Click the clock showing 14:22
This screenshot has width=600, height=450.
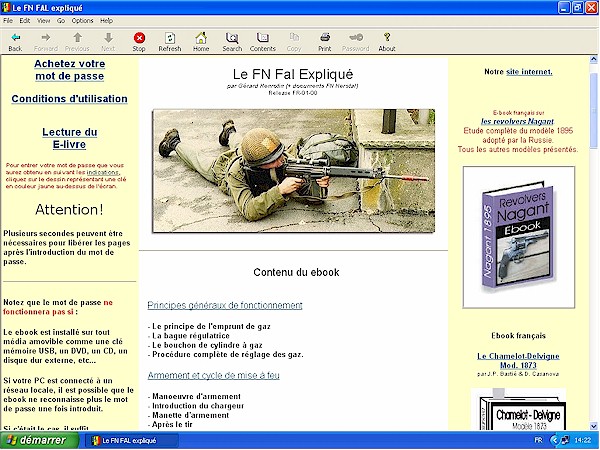click(583, 440)
